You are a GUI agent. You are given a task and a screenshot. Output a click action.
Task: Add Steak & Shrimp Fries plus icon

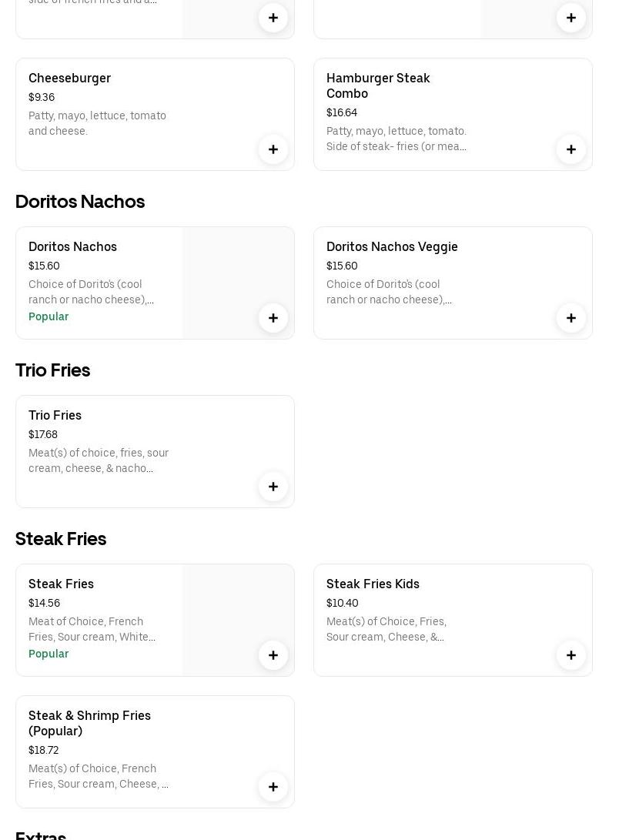[x=273, y=787]
